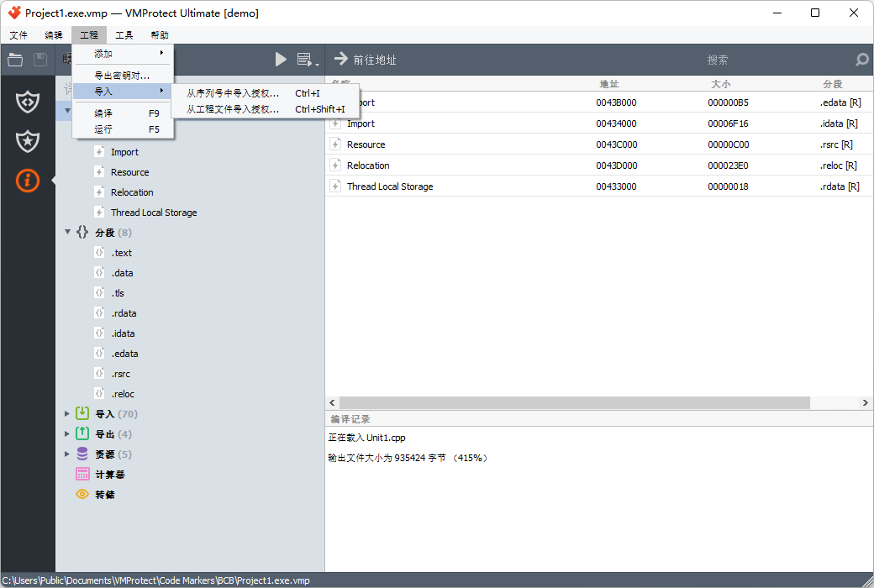Select .rdata in section tree

pos(124,313)
